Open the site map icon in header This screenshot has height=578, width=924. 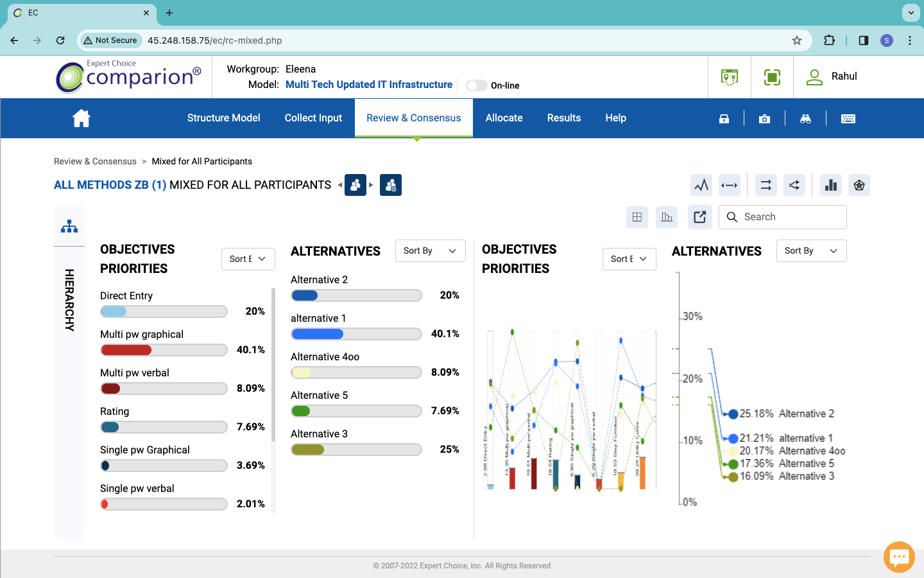point(730,78)
